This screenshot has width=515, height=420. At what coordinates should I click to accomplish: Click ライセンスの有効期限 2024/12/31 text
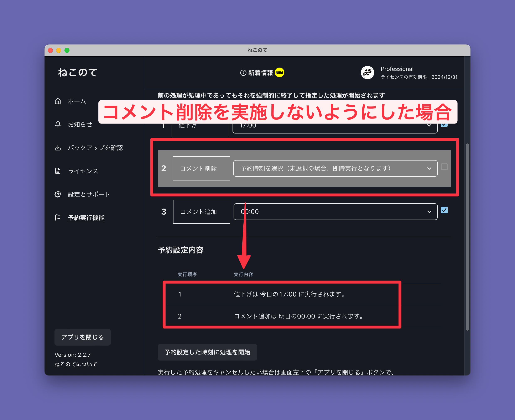(419, 77)
